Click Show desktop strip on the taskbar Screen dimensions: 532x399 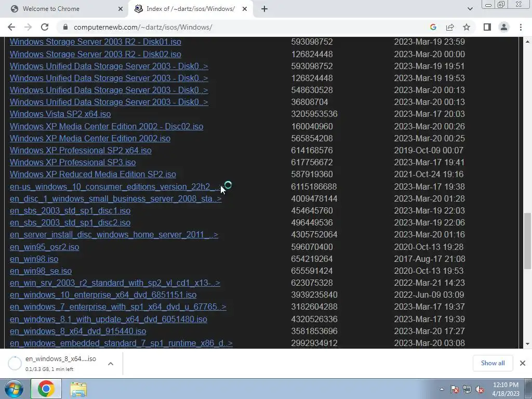point(528,389)
